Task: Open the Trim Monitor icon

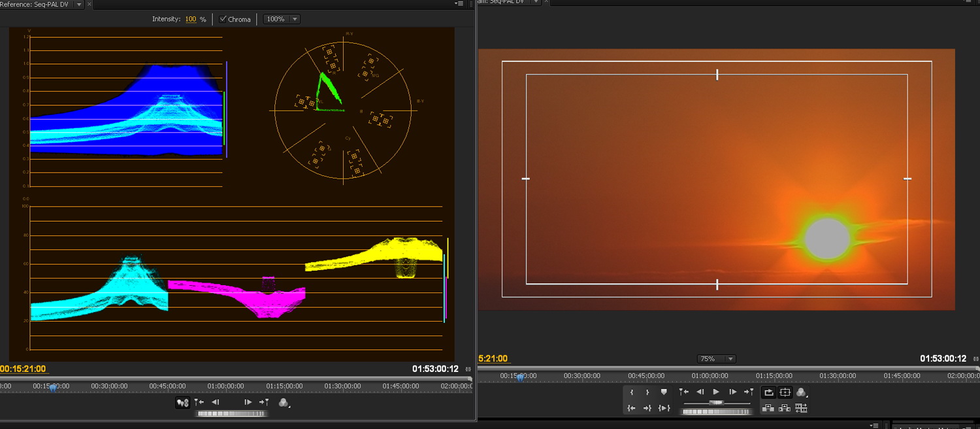Action: [802, 408]
